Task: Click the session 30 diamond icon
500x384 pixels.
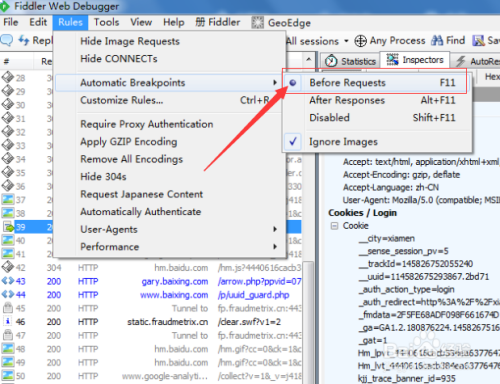Action: click(7, 105)
